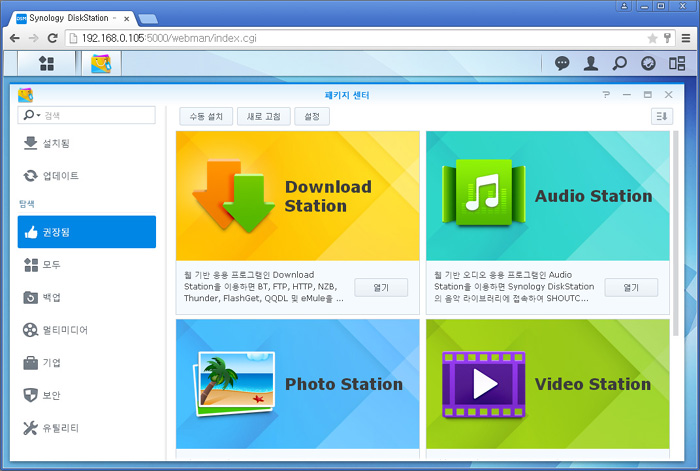
Task: Select 업데이트 (Update) in sidebar
Action: point(87,176)
